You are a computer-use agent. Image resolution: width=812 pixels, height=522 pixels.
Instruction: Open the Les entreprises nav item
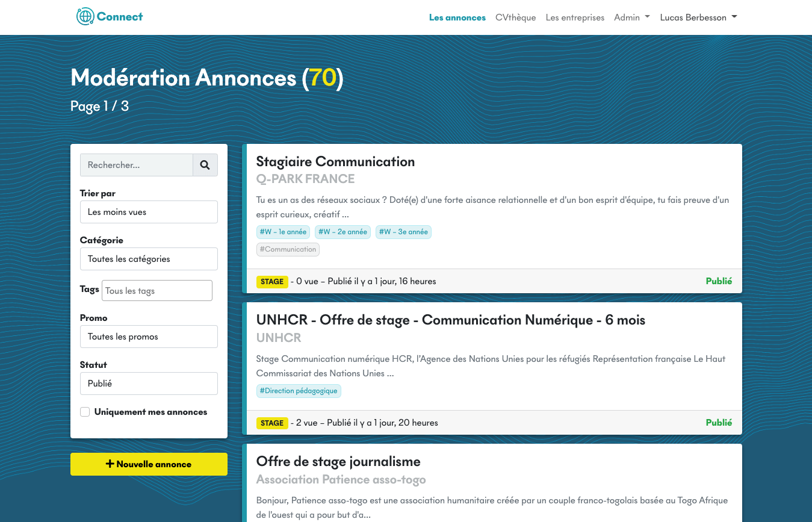point(575,17)
